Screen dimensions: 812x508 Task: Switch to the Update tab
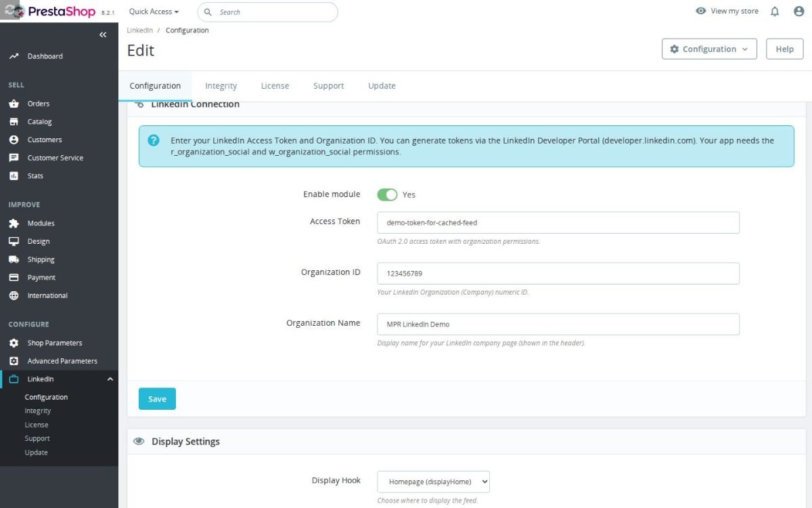pyautogui.click(x=382, y=86)
